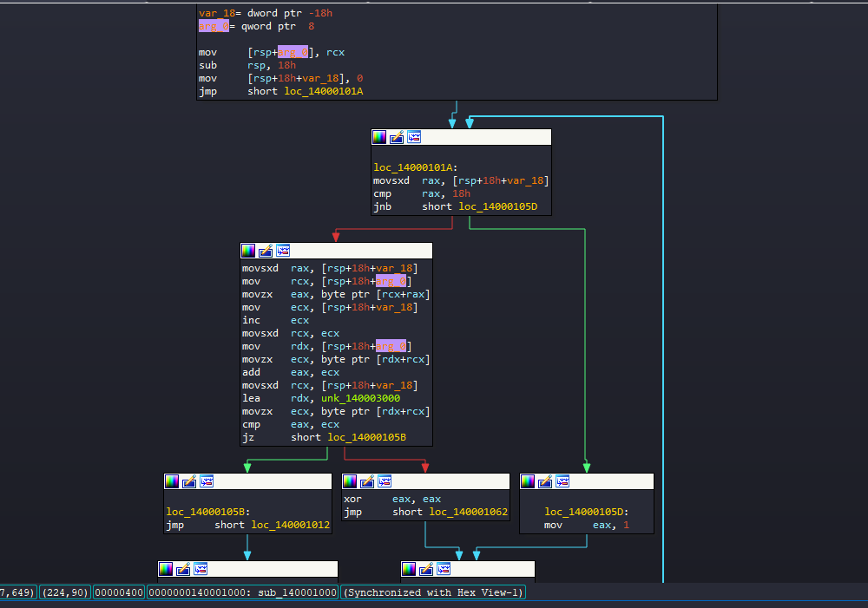This screenshot has height=608, width=868.
Task: Click group icon in loc_14000105D block
Action: (x=562, y=481)
